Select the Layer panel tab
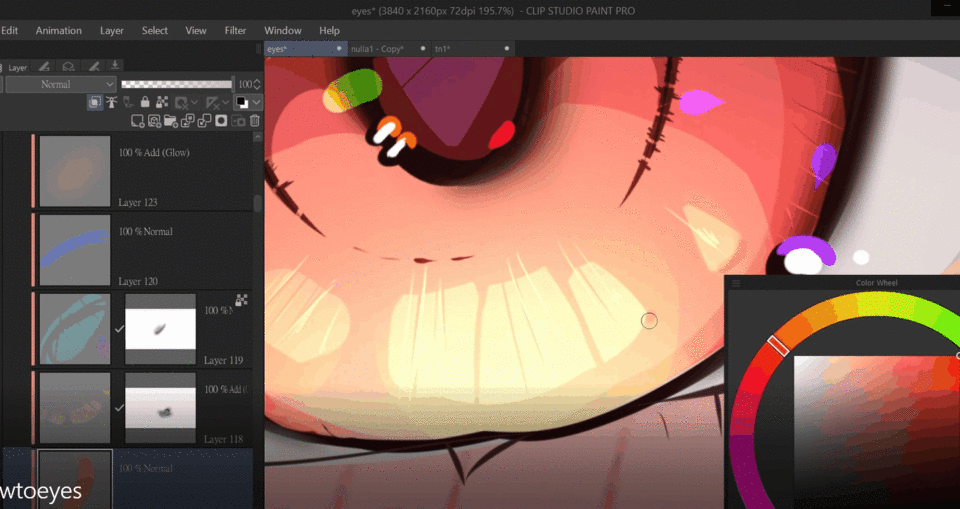 [x=15, y=67]
